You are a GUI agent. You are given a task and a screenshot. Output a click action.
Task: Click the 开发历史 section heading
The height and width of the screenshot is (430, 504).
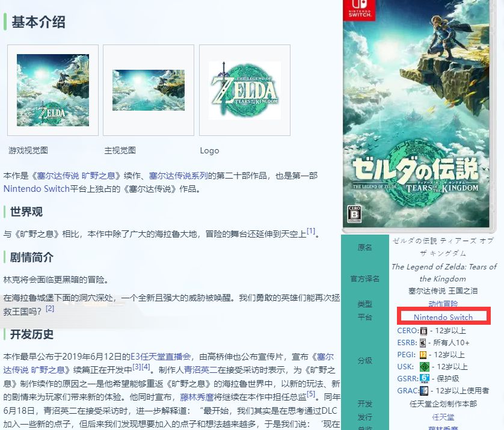[32, 334]
